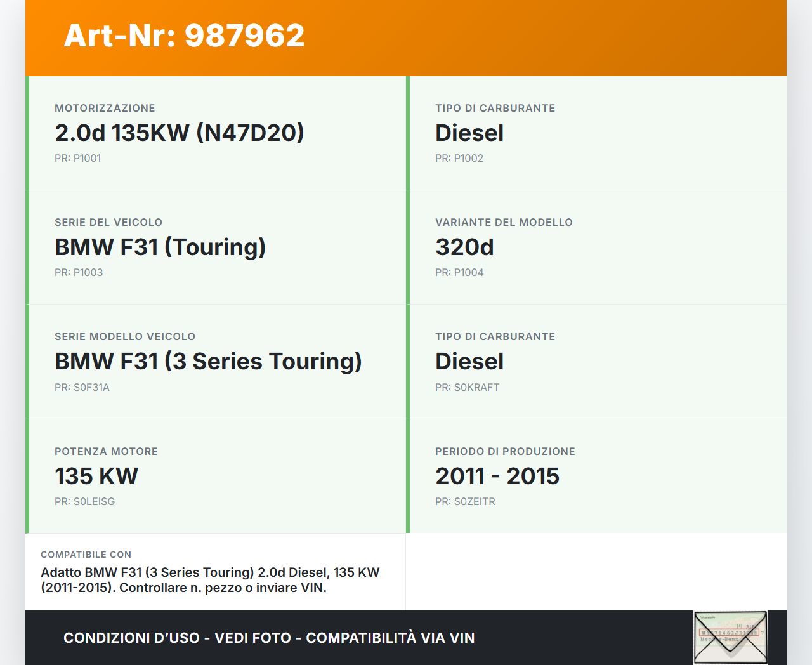812x665 pixels.
Task: Click the PR: P1001 code
Action: point(77,158)
